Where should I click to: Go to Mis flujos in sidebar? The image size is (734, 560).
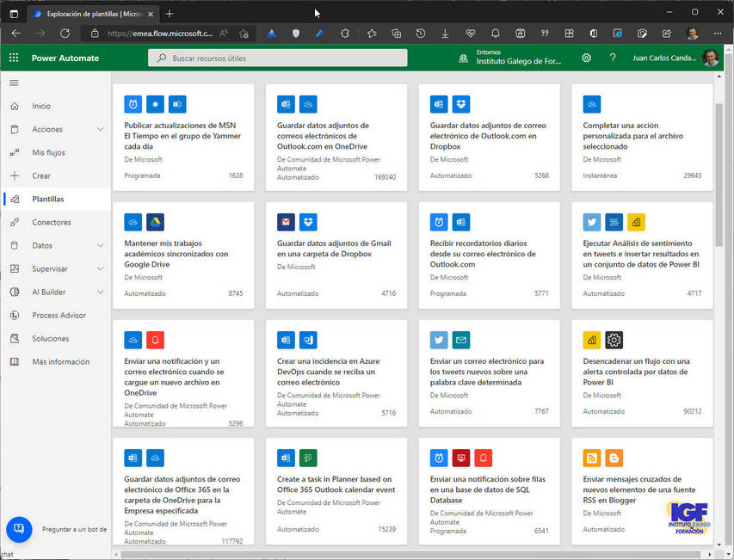point(48,153)
